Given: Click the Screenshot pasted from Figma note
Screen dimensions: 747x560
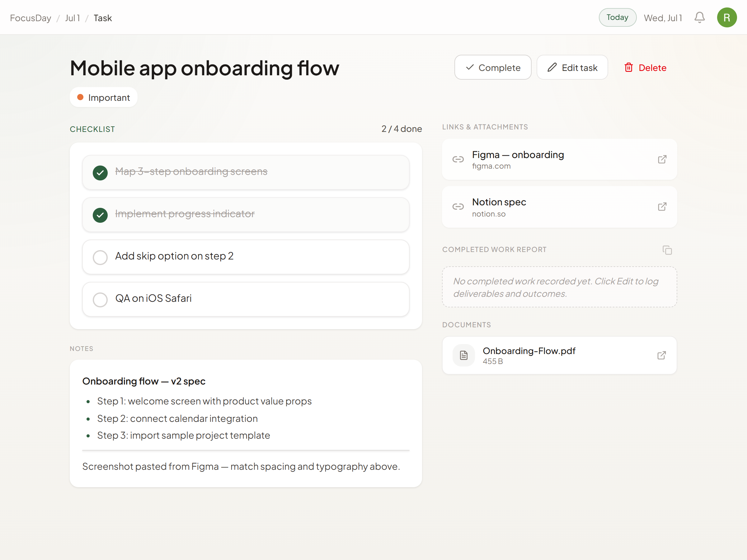Looking at the screenshot, I should (241, 466).
